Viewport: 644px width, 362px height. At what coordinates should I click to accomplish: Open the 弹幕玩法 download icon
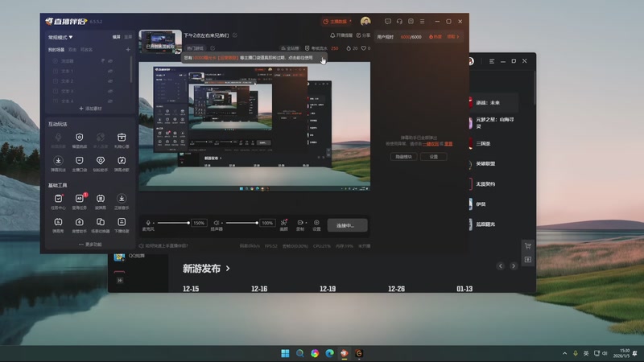(x=58, y=160)
